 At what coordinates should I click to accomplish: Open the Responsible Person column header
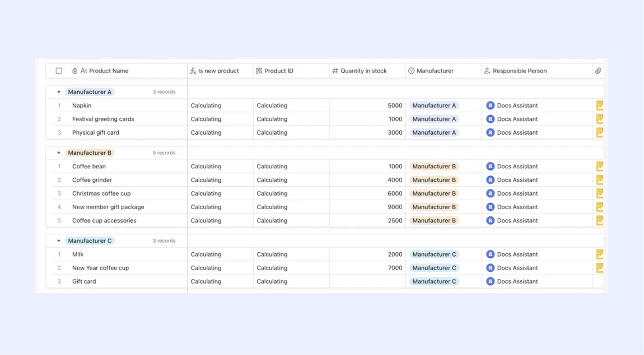pos(537,71)
